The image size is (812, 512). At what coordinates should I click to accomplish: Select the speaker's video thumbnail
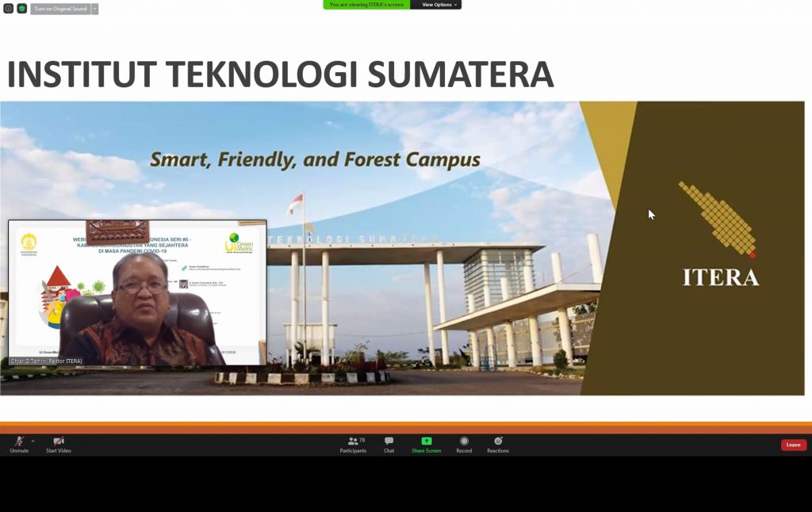pos(137,292)
